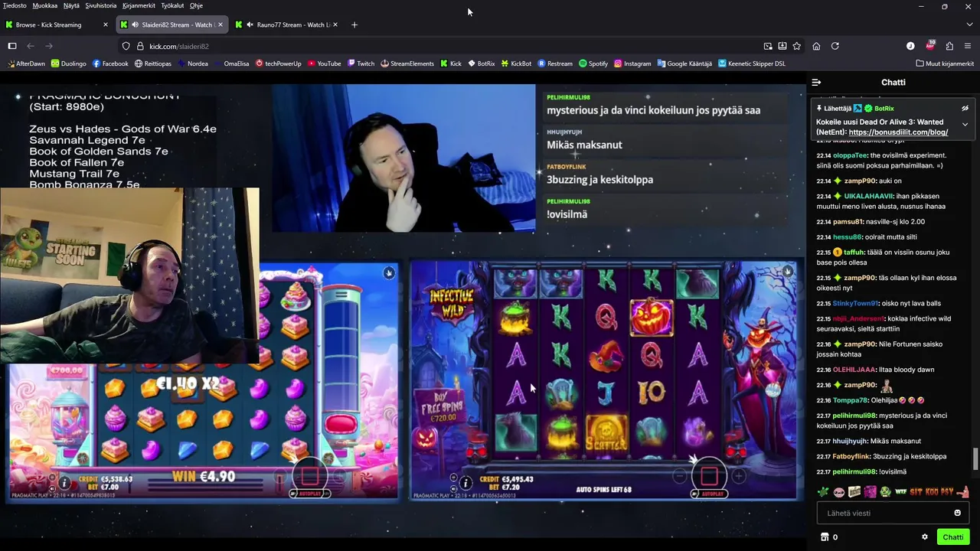The width and height of the screenshot is (980, 551).
Task: Open the Spotify bookmark
Action: (x=593, y=64)
